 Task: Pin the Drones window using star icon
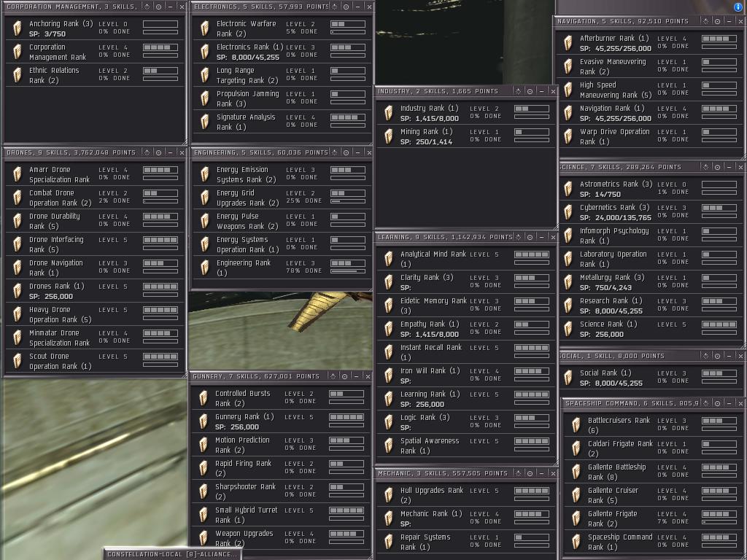click(147, 152)
